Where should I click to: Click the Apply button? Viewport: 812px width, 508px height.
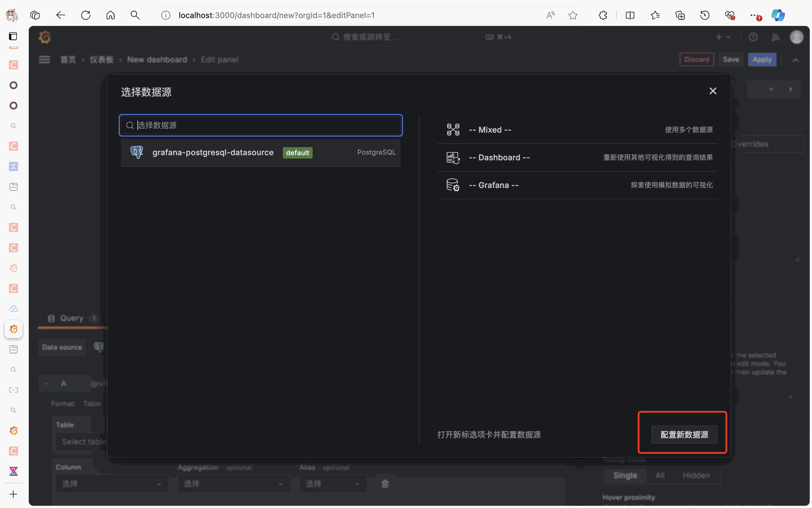pos(762,60)
